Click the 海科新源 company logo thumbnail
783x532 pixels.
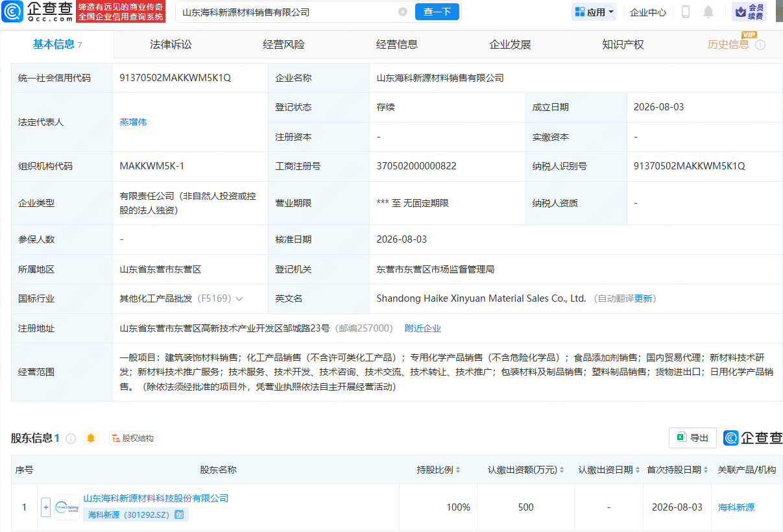[x=67, y=507]
